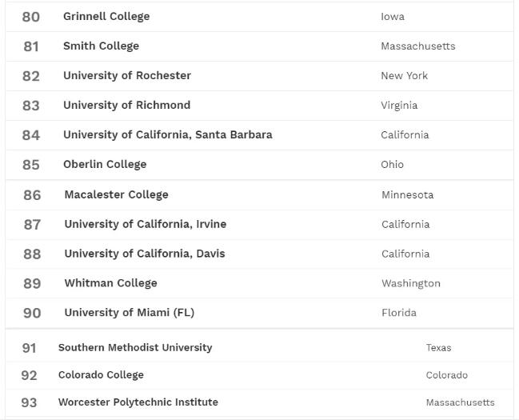Open the Oberlin College listing
The image size is (519, 420).
click(105, 164)
